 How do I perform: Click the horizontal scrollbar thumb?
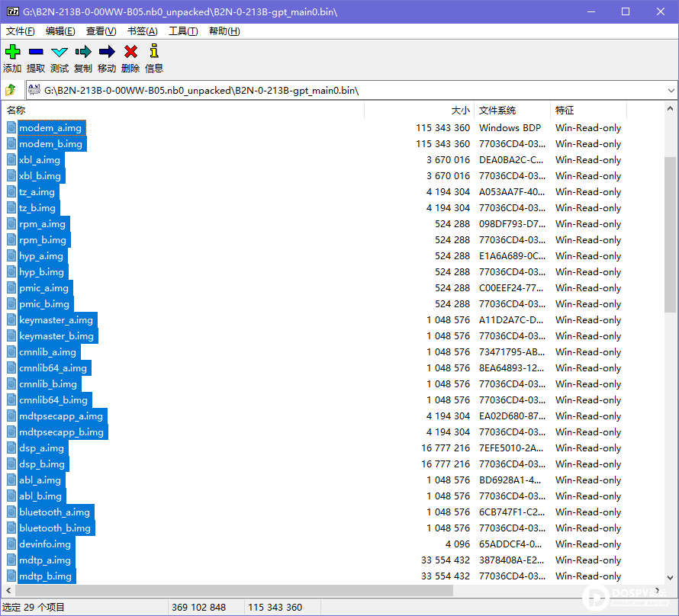click(235, 590)
